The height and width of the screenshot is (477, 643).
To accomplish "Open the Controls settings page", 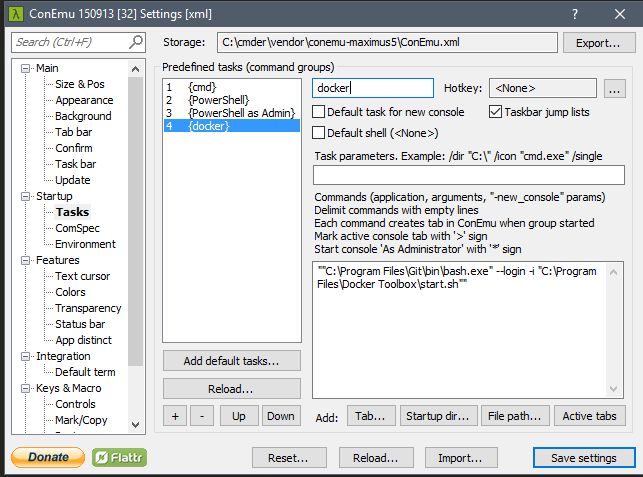I will pyautogui.click(x=75, y=404).
